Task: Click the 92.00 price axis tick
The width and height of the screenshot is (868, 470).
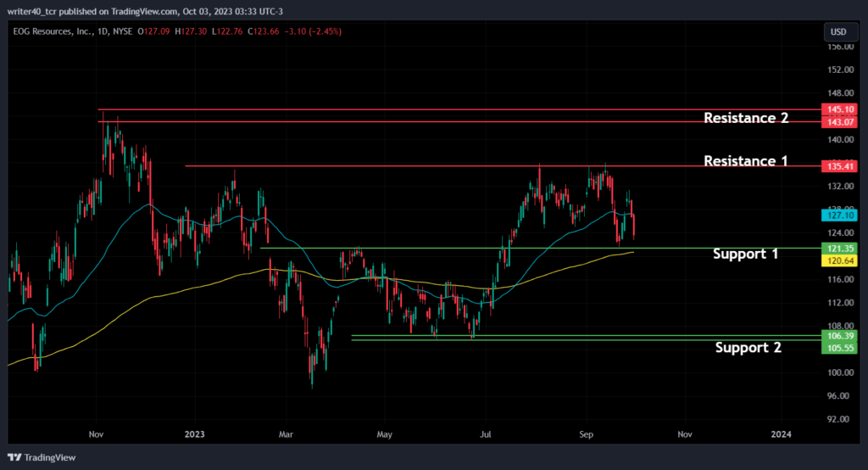Action: click(x=840, y=419)
